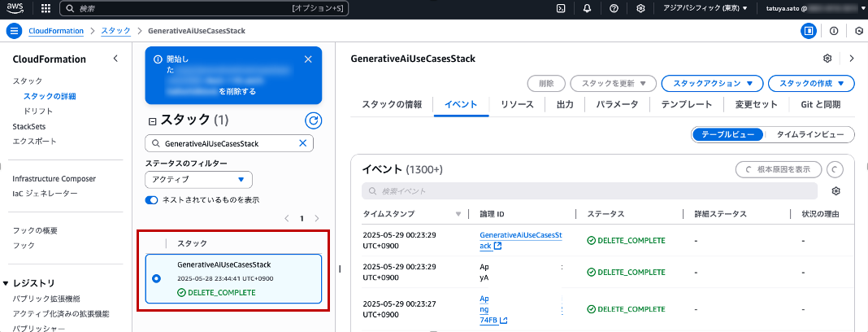868x332 pixels.
Task: Click the AWS logo home icon
Action: (15, 8)
